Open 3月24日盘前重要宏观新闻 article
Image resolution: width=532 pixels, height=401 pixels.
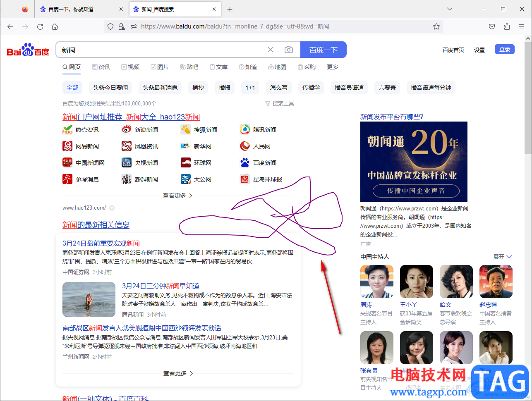[x=101, y=243]
